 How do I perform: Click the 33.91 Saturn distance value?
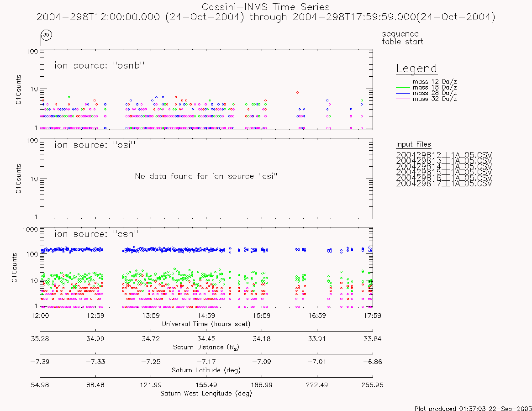coord(317,339)
